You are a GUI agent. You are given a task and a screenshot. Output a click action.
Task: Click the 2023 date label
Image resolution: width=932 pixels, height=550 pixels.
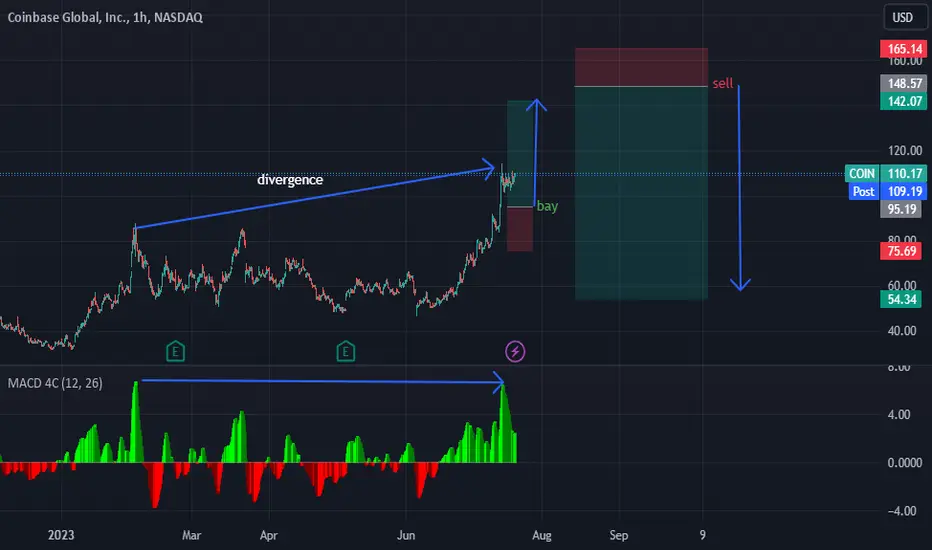point(61,535)
